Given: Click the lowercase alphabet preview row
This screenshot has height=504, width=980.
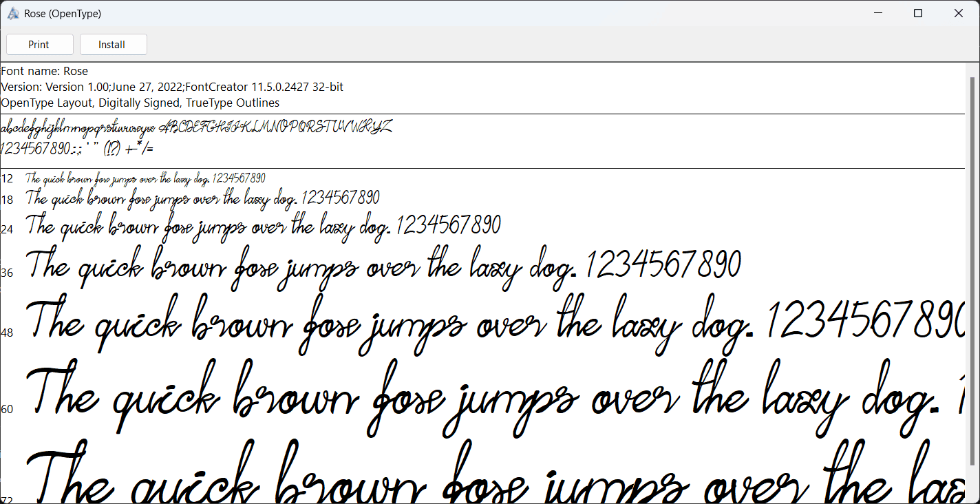Looking at the screenshot, I should (x=196, y=127).
